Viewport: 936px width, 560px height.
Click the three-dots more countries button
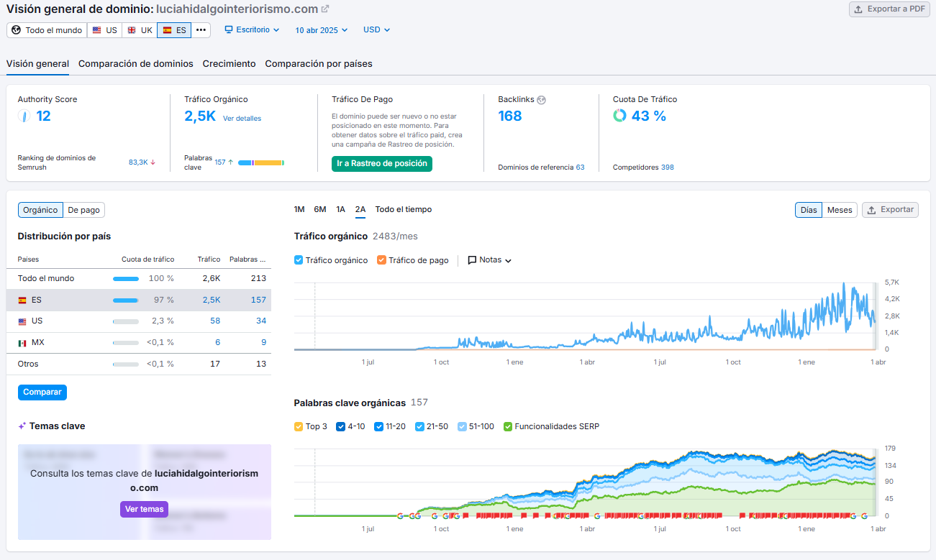click(x=201, y=30)
